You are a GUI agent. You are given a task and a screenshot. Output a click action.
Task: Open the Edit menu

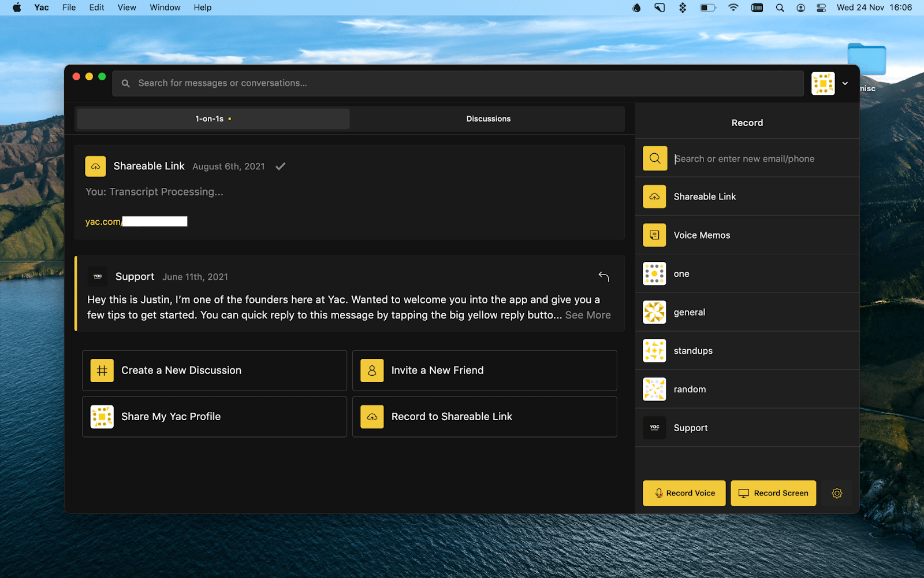click(97, 8)
